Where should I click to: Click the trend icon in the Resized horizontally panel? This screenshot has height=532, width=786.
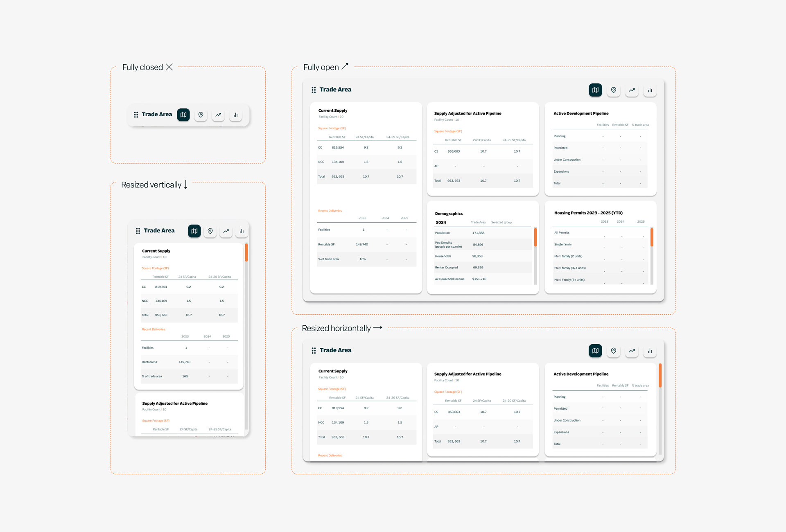[632, 351]
